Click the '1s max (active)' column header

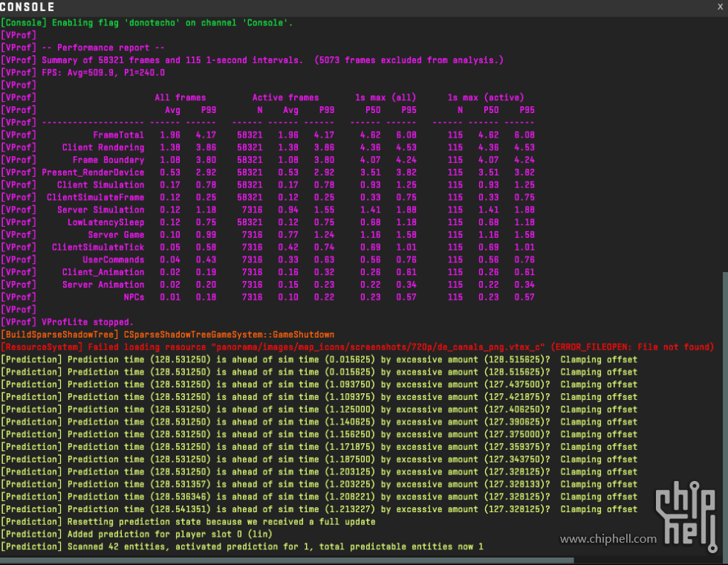click(x=485, y=97)
